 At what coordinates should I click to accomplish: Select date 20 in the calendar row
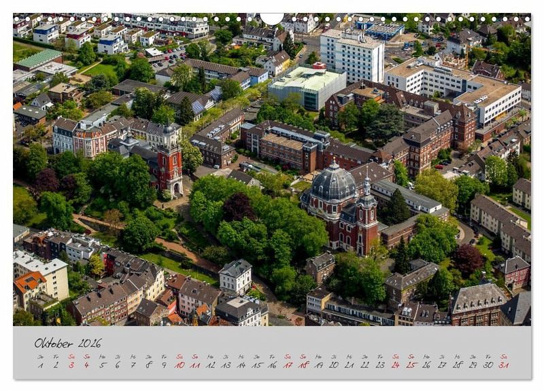[x=334, y=365]
